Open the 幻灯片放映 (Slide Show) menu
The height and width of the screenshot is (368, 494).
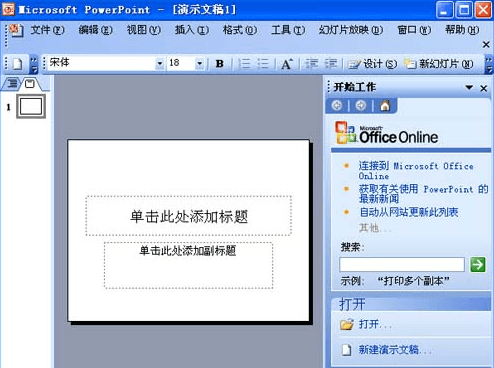tap(351, 30)
